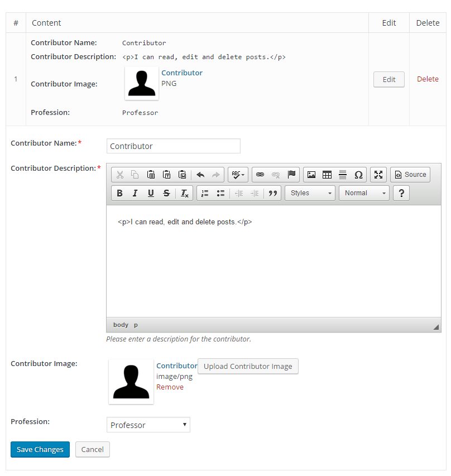Viewport: 451px width, 476px height.
Task: Select the p element in path bar
Action: [x=136, y=325]
